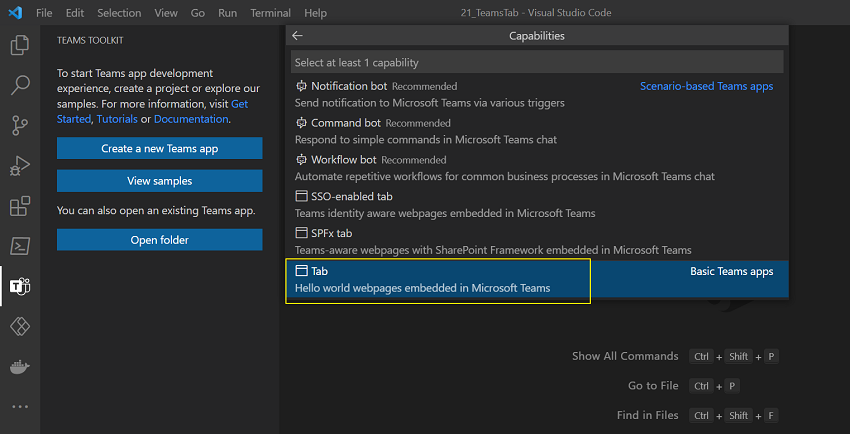The image size is (850, 434).
Task: Open the Tutorials link
Action: (x=117, y=119)
